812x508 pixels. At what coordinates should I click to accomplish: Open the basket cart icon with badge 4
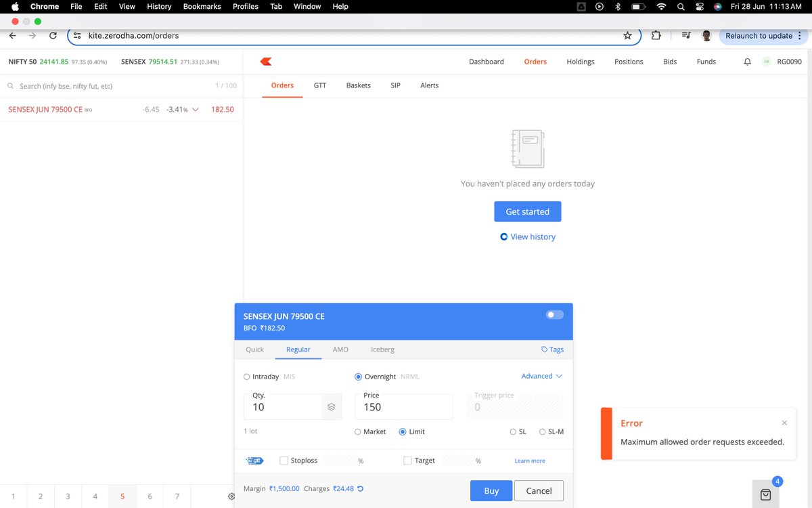[x=765, y=494]
